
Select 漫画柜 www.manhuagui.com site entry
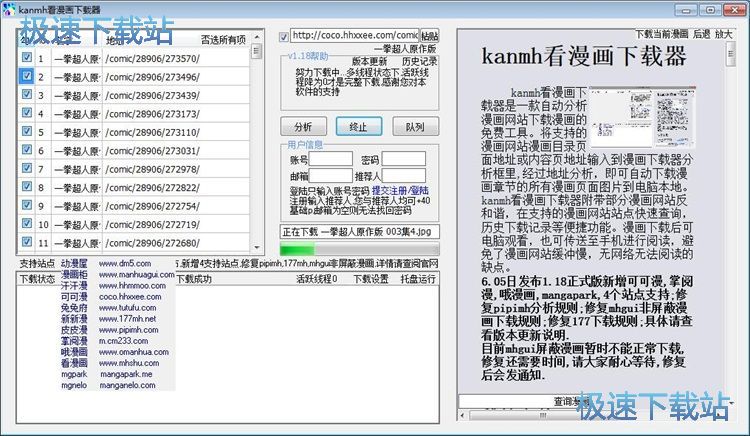point(118,274)
